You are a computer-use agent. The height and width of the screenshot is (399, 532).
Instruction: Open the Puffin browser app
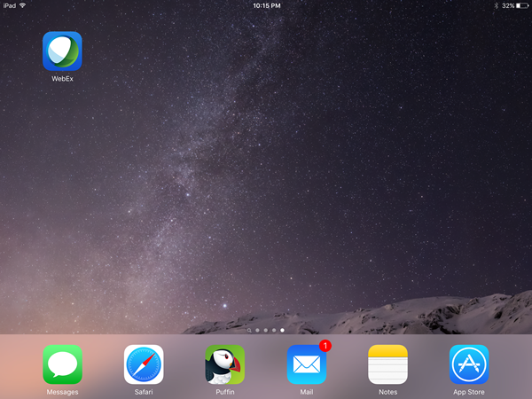click(225, 364)
